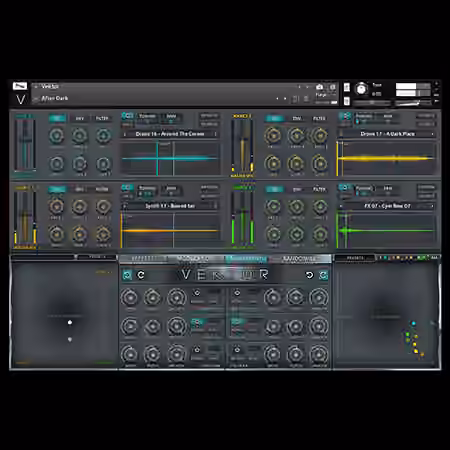Screen dimensions: 450x450
Task: Open the info icon beside the camera
Action: click(332, 87)
